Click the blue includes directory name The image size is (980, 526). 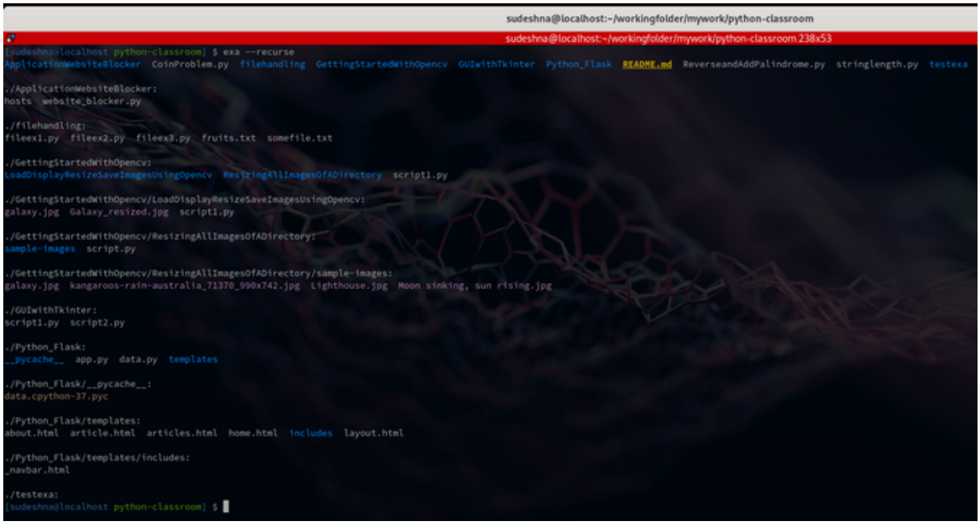coord(311,433)
